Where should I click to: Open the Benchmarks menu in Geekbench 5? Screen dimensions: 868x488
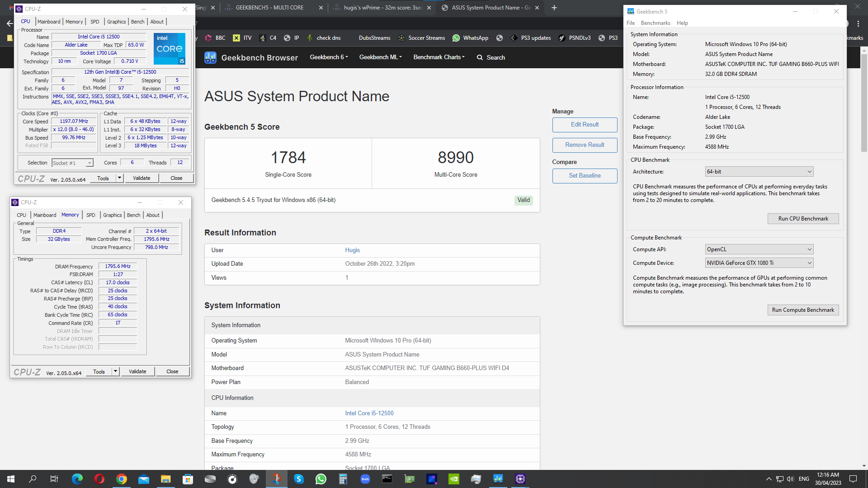(x=656, y=23)
